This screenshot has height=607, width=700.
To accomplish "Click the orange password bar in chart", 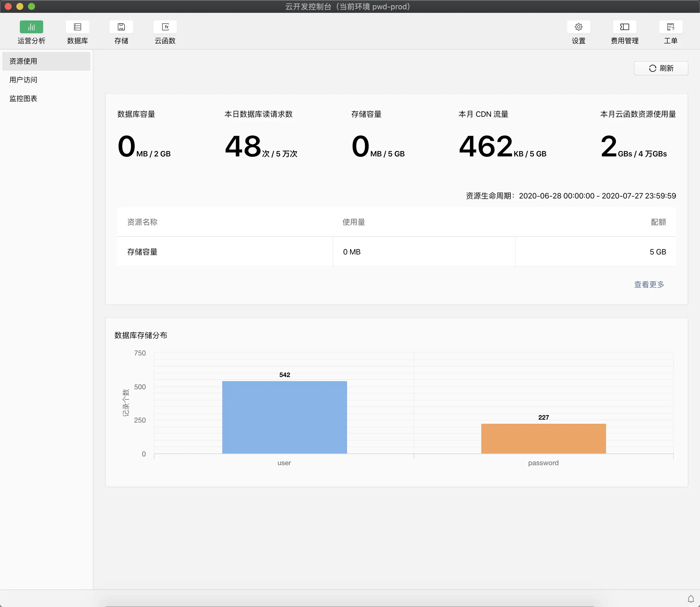I will 543,439.
